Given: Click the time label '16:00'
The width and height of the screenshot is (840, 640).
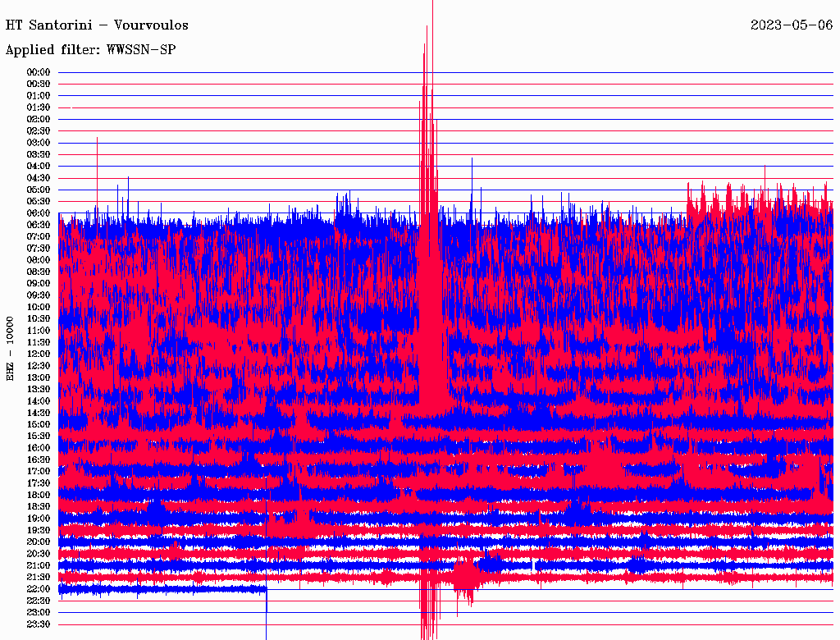Looking at the screenshot, I should [x=39, y=449].
